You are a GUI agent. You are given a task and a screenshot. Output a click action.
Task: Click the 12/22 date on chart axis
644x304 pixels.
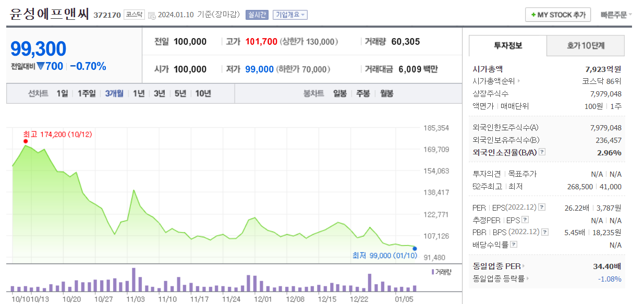pos(359,299)
